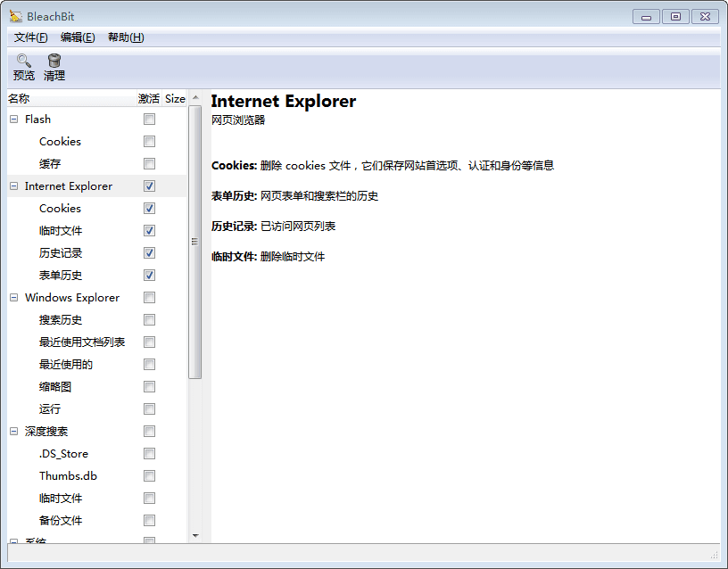Tick the Windows Explorer 缩略图 checkbox

coord(149,387)
